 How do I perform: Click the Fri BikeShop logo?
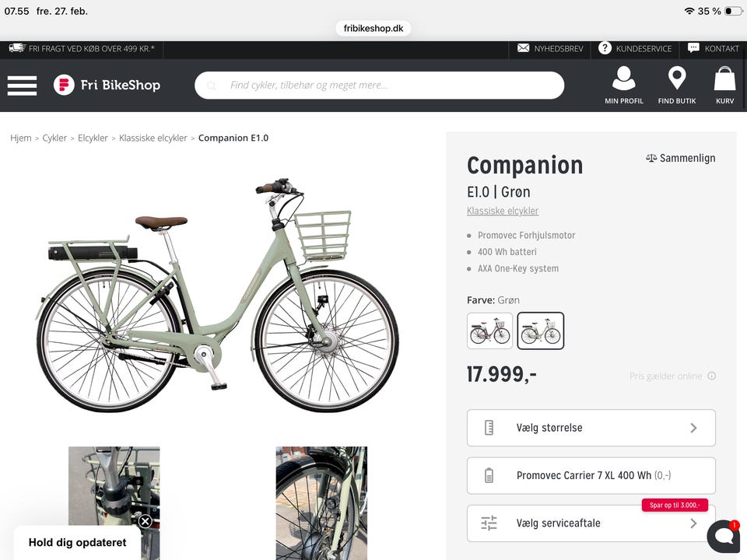click(107, 85)
